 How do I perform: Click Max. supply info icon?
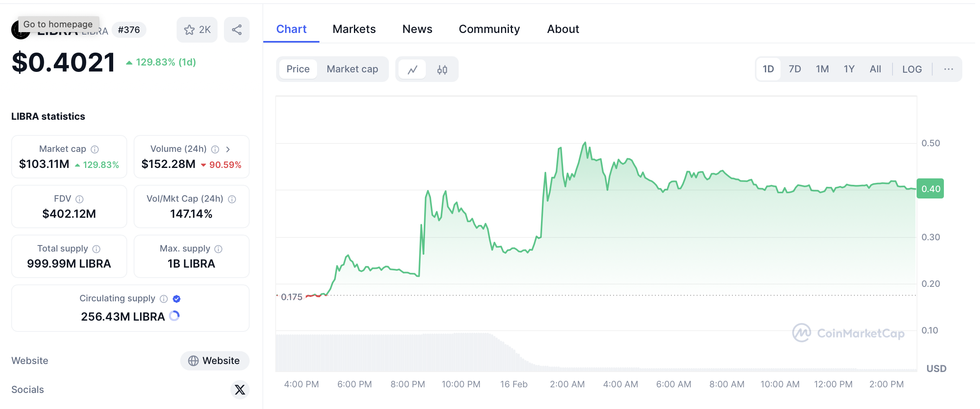pyautogui.click(x=218, y=249)
